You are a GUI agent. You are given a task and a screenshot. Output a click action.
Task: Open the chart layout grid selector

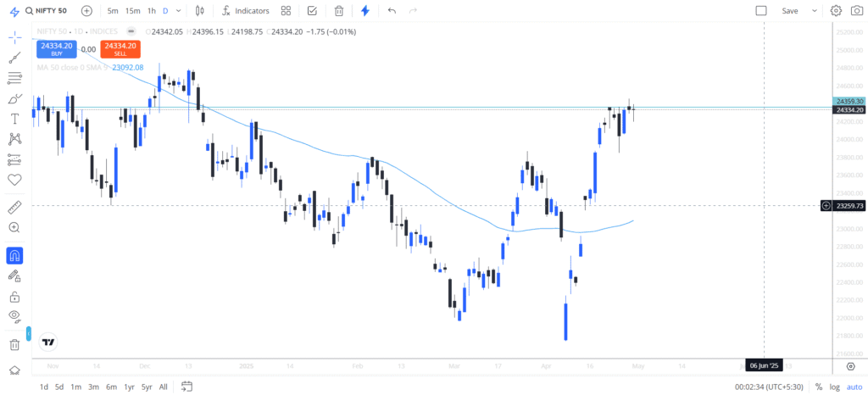click(x=286, y=10)
